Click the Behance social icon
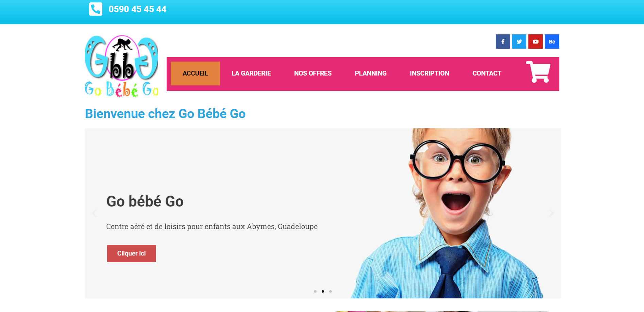Viewport: 644px width, 312px height. (552, 42)
